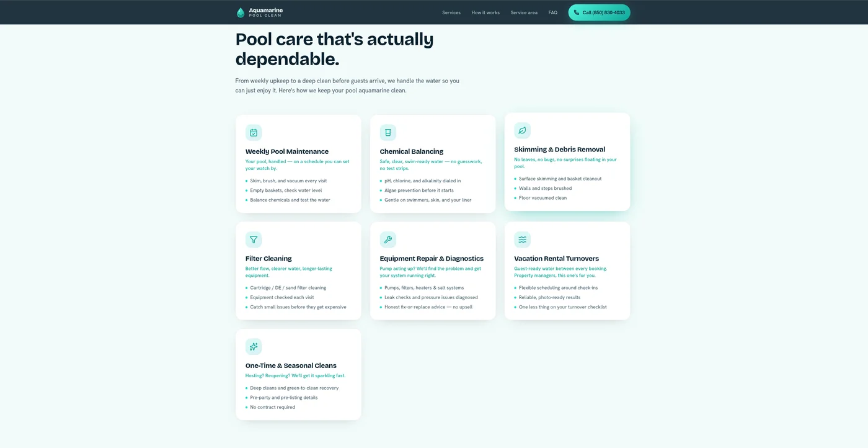Click 'Leak checks and pressure issues diagnosed'
The width and height of the screenshot is (868, 448).
pos(431,297)
